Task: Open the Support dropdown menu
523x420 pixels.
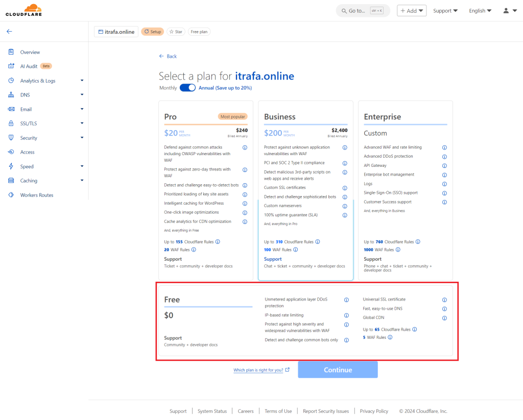Action: coord(445,11)
